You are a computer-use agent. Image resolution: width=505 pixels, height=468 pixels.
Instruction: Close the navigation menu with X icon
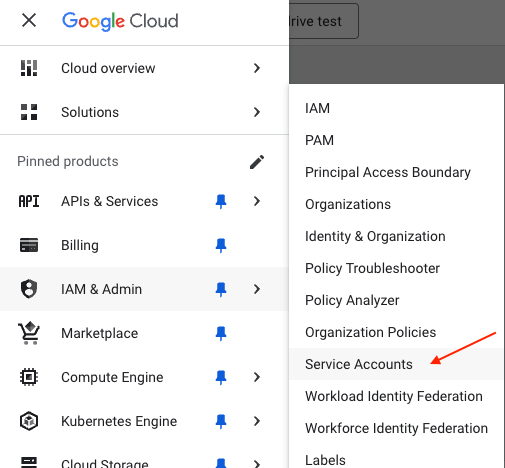pos(29,20)
